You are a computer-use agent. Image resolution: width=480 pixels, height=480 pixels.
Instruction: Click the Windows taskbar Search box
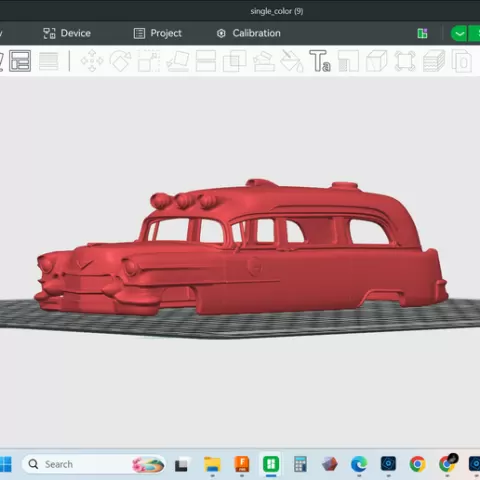[x=94, y=464]
